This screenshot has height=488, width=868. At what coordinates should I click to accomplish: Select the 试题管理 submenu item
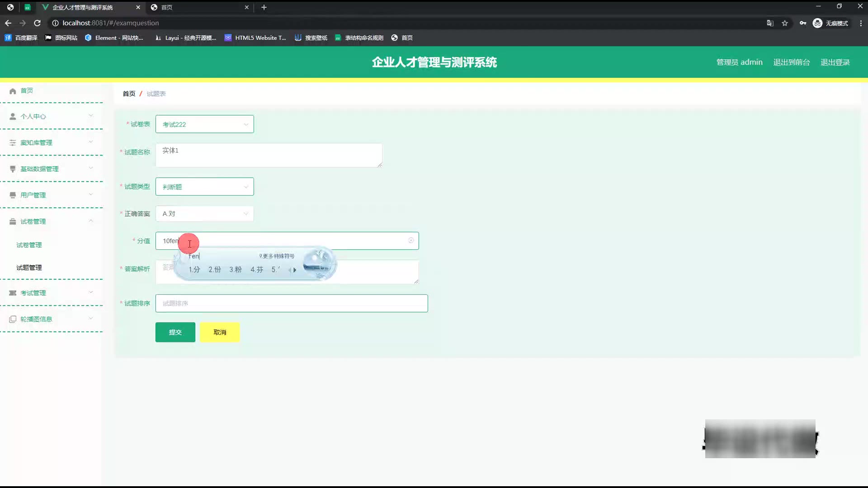pos(29,267)
